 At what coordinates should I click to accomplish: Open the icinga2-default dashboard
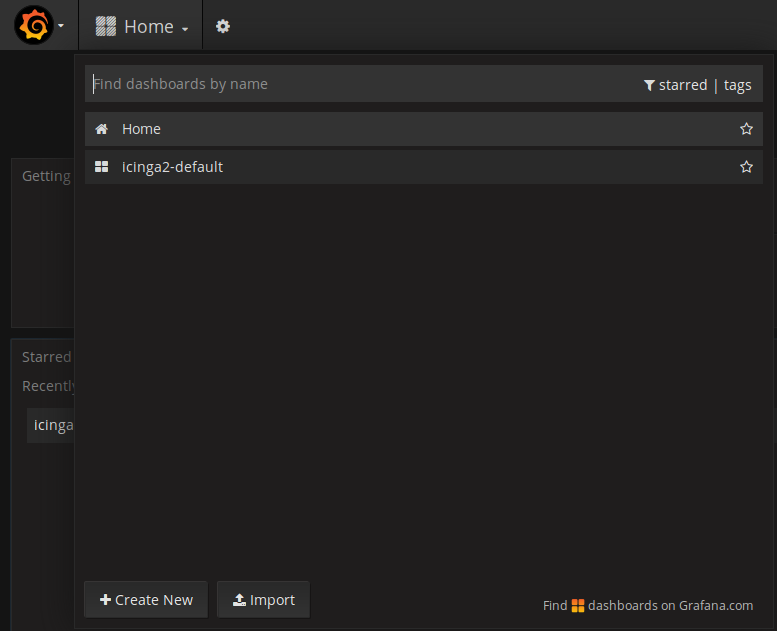(x=172, y=167)
